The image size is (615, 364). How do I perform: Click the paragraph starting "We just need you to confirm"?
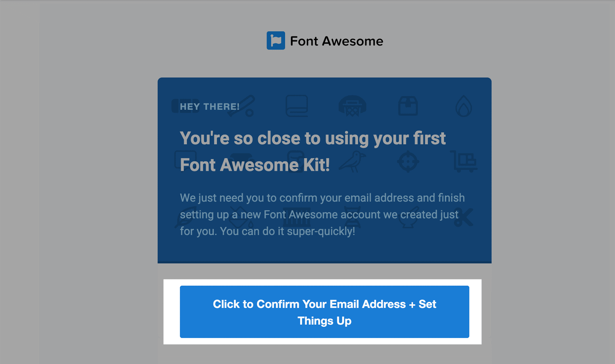pos(322,214)
